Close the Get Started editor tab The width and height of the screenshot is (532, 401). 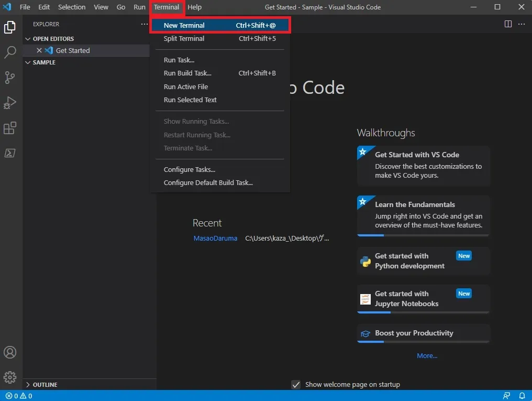pyautogui.click(x=39, y=51)
